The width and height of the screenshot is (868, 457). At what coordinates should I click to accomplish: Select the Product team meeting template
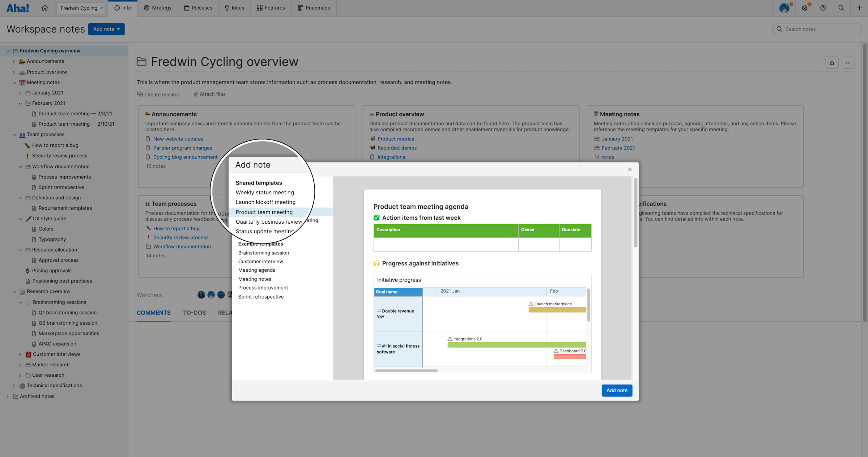tap(264, 212)
